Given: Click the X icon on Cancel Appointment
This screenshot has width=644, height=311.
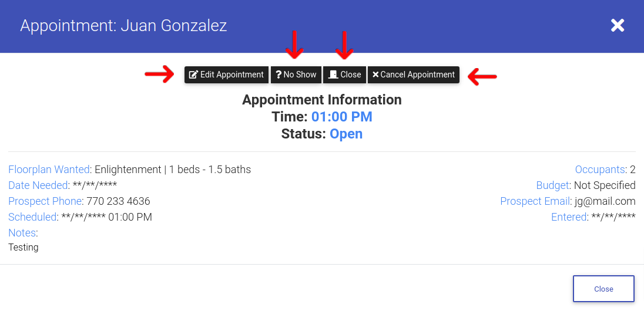Looking at the screenshot, I should [x=375, y=75].
